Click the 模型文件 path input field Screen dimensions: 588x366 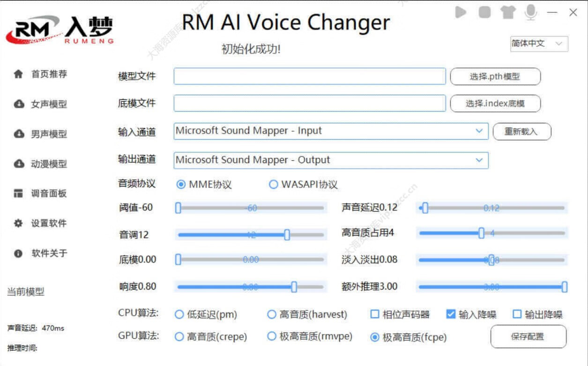pyautogui.click(x=310, y=76)
